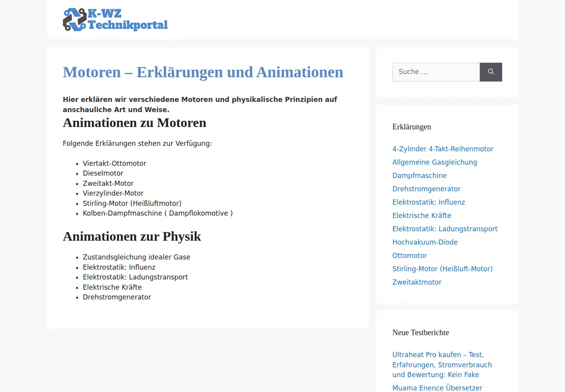565x392 pixels.
Task: Click the Animationen zur Physik heading
Action: coord(132,236)
